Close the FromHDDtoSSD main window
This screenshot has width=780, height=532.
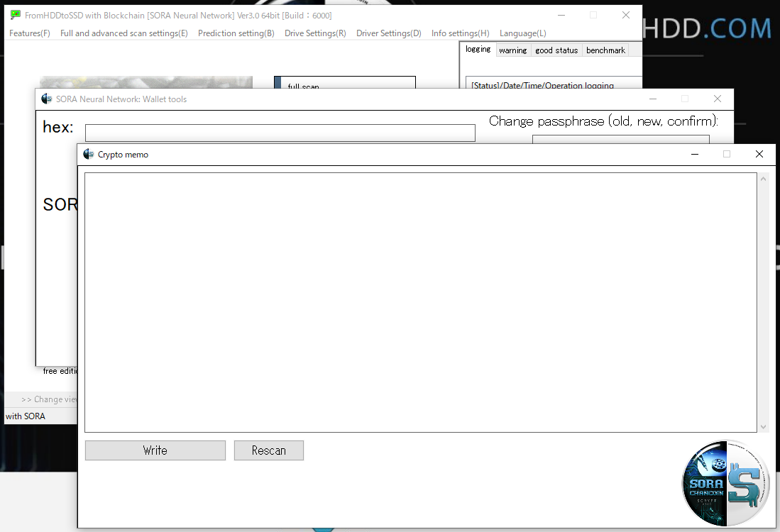[626, 15]
